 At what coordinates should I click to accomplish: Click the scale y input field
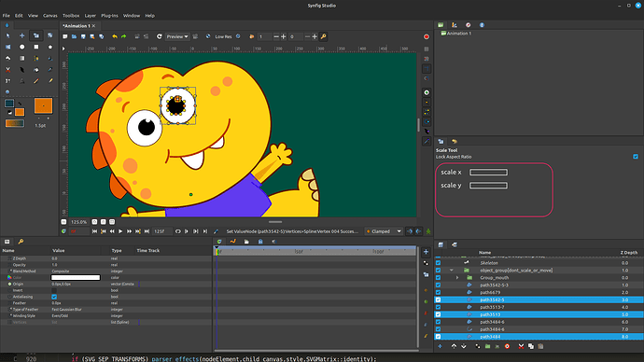click(x=488, y=186)
